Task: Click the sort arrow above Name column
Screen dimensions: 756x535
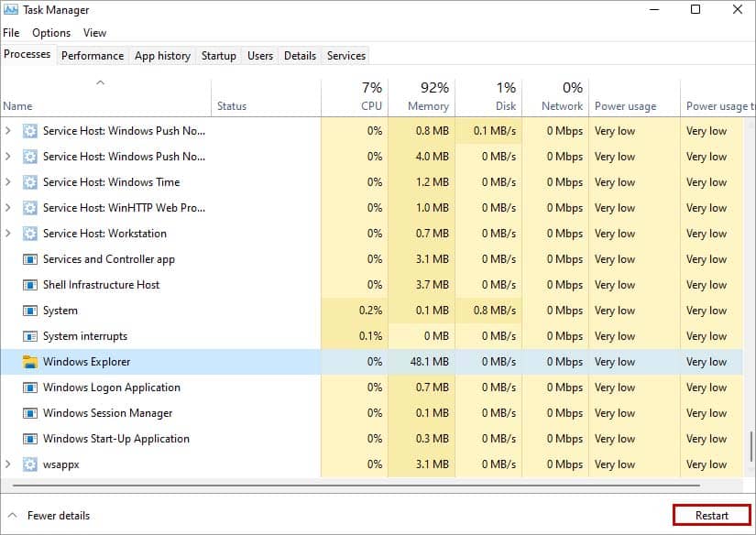Action: [100, 82]
